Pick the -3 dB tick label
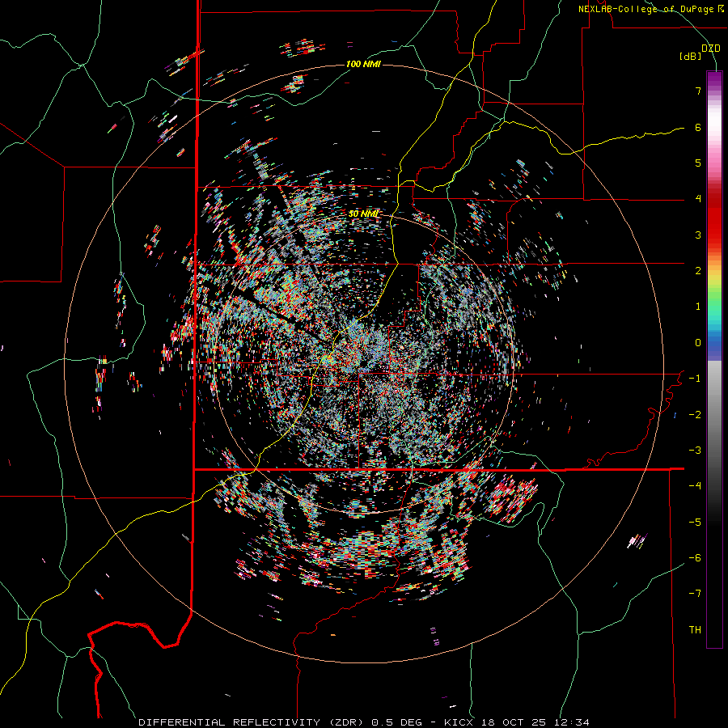 [695, 451]
